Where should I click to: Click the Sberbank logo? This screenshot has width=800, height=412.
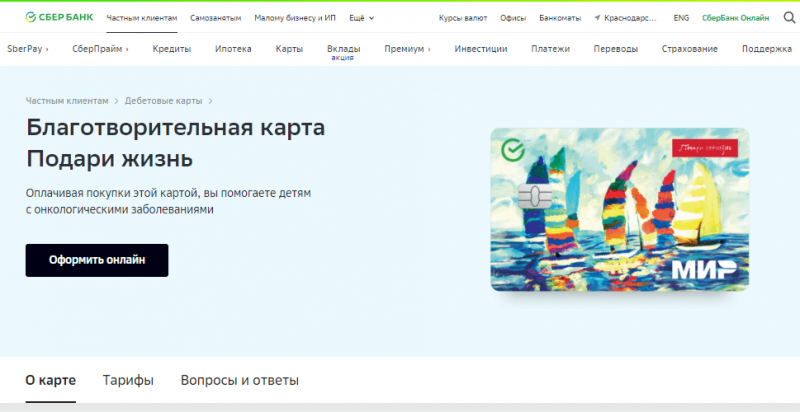[x=59, y=17]
